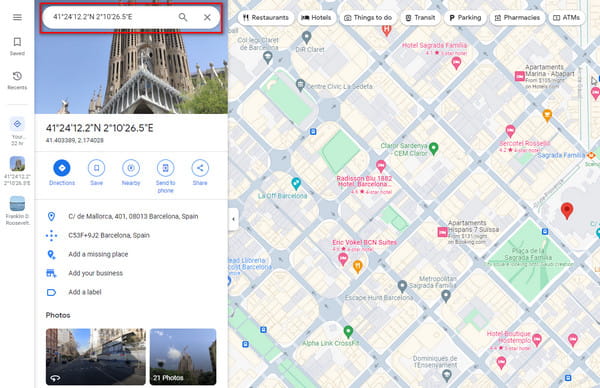This screenshot has height=388, width=600.
Task: Select Alpha Link CrossFit pin
Action: click(x=348, y=331)
